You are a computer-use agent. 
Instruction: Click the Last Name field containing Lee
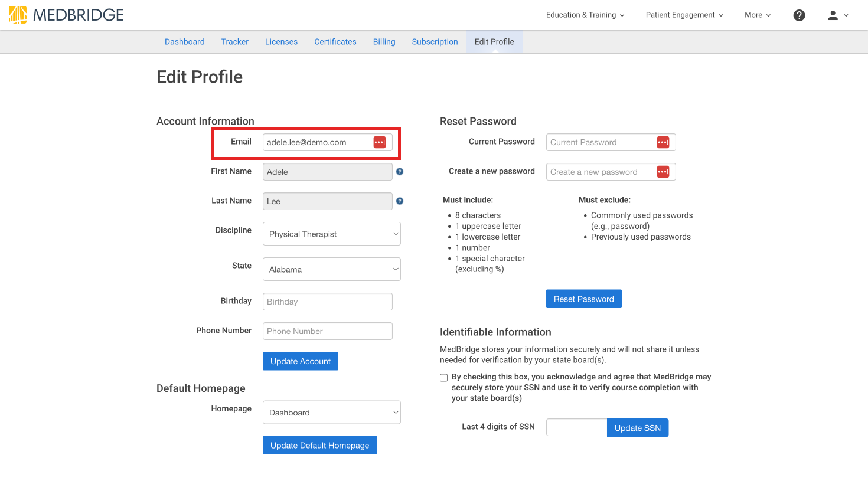pyautogui.click(x=328, y=201)
